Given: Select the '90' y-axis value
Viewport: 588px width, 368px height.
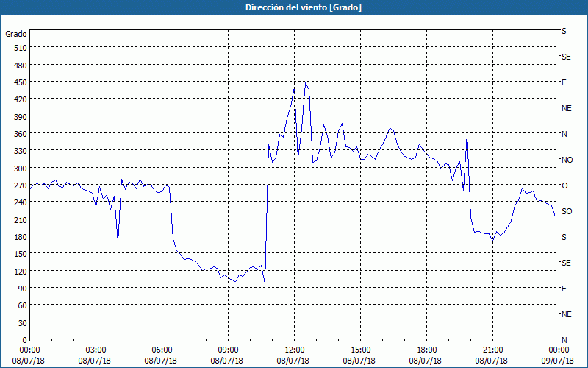Looking at the screenshot, I should [x=23, y=289].
